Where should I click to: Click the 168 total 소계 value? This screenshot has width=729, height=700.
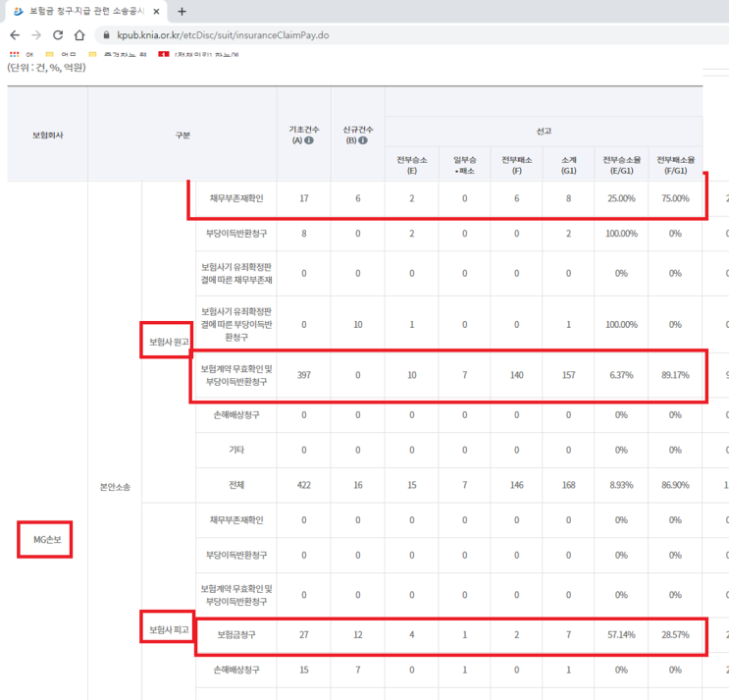coord(569,485)
